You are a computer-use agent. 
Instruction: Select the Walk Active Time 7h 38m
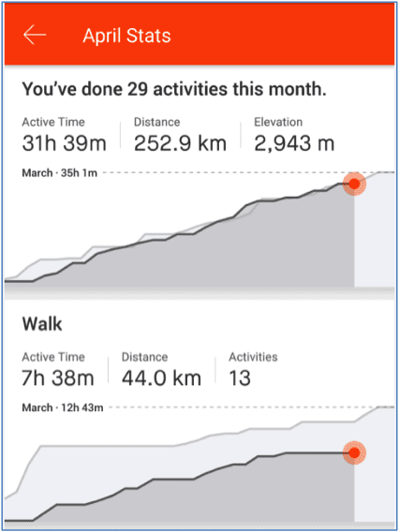coord(58,370)
